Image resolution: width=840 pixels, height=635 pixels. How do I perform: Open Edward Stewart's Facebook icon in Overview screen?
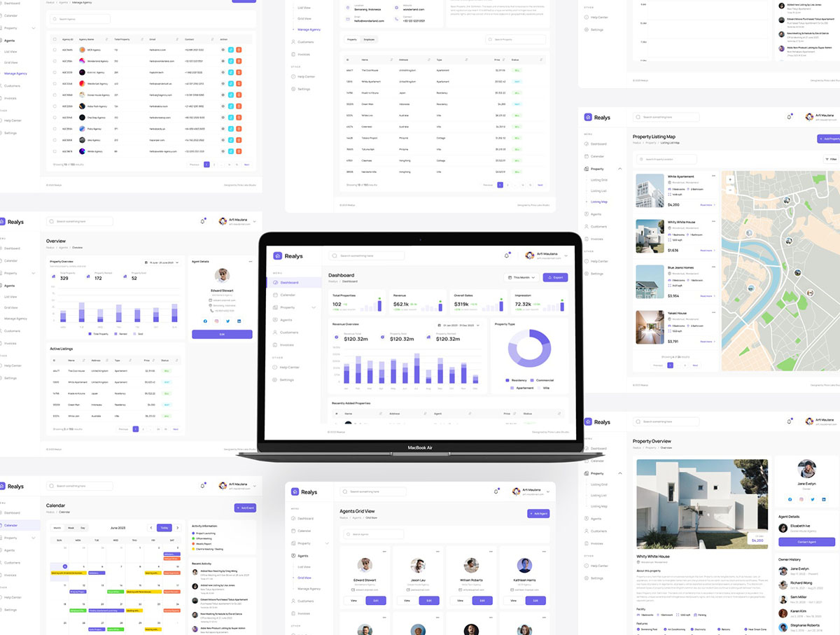(206, 321)
